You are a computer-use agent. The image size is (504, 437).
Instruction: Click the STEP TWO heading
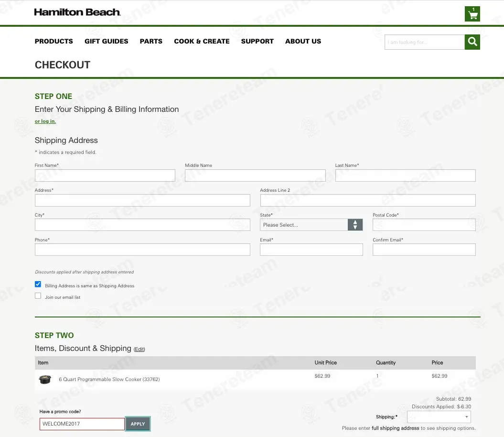click(x=54, y=335)
